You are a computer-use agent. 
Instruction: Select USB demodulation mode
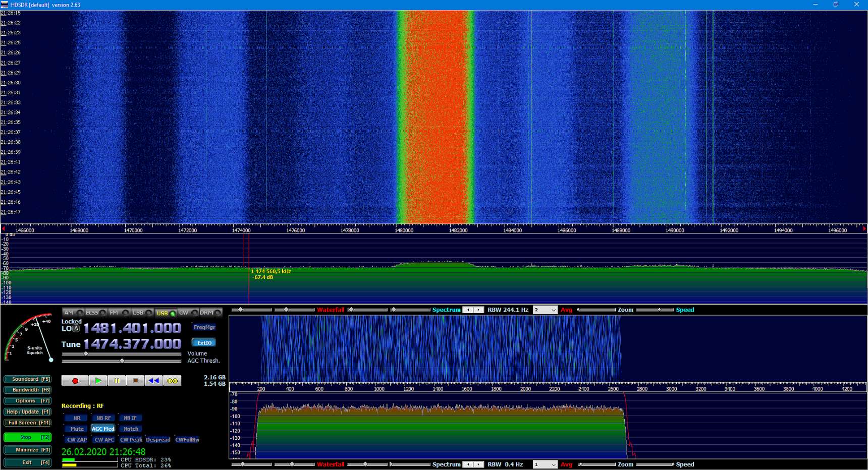click(x=166, y=313)
